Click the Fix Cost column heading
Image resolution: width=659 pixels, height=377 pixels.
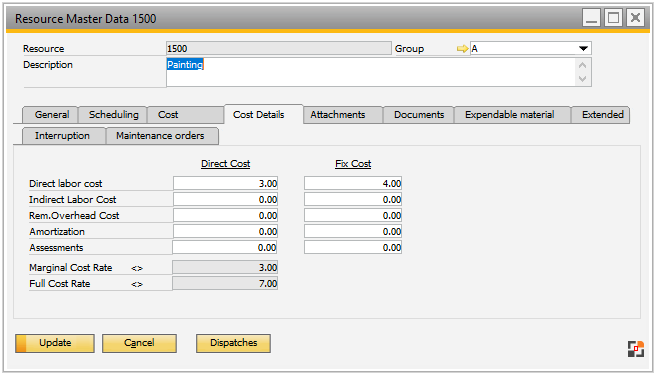point(353,163)
